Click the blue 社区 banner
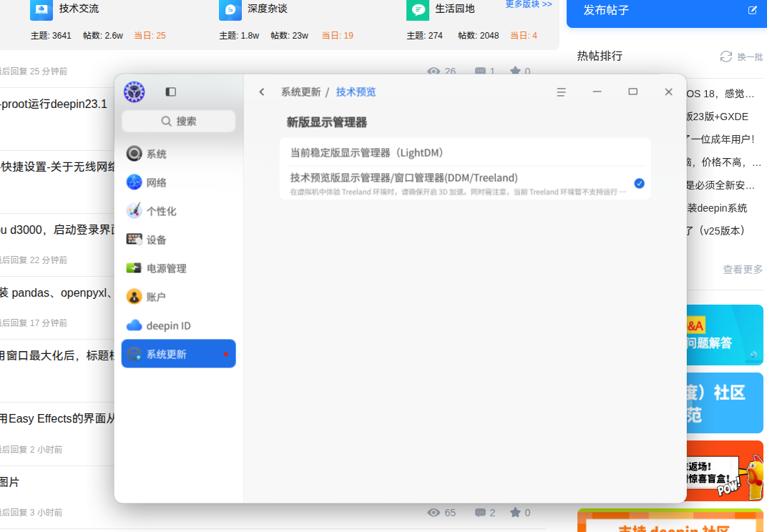Image resolution: width=767 pixels, height=532 pixels. [725, 403]
